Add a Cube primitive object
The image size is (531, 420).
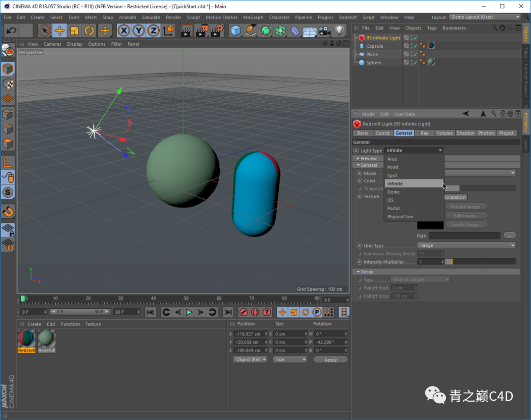[236, 31]
